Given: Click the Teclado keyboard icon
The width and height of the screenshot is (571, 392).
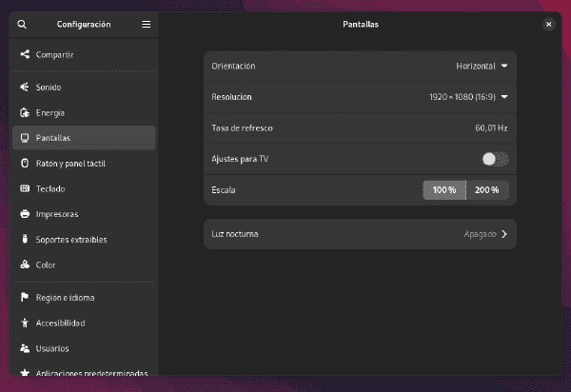Looking at the screenshot, I should [x=25, y=188].
